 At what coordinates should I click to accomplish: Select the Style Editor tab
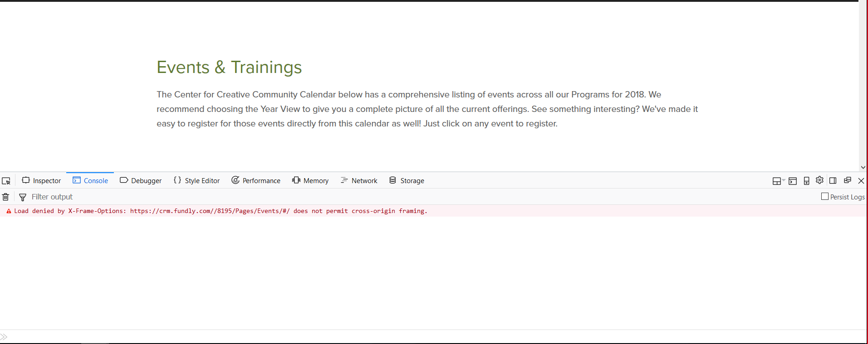tap(196, 180)
